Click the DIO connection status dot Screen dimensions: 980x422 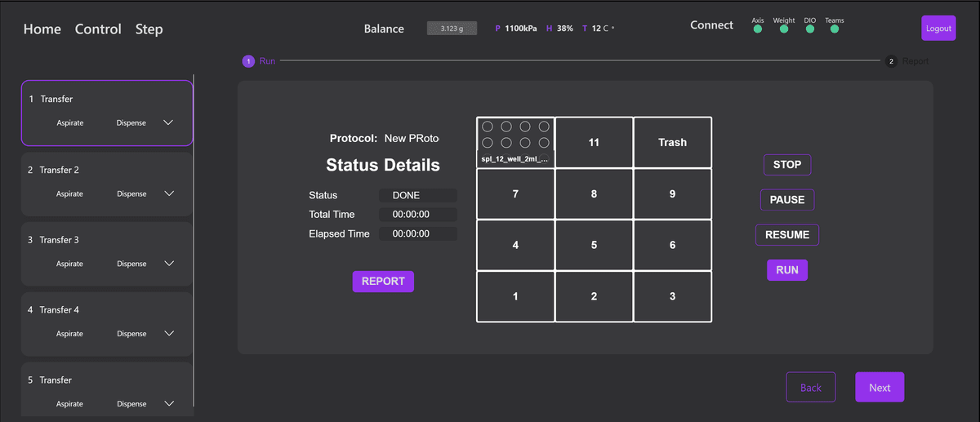point(810,29)
